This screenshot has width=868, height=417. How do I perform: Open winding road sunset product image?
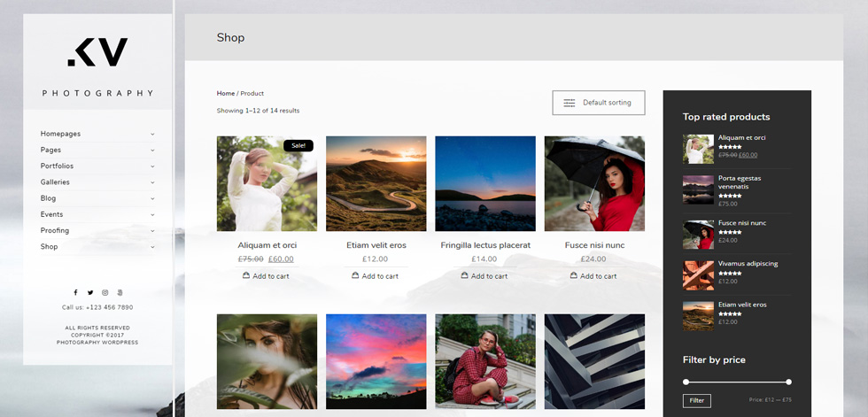click(x=376, y=183)
